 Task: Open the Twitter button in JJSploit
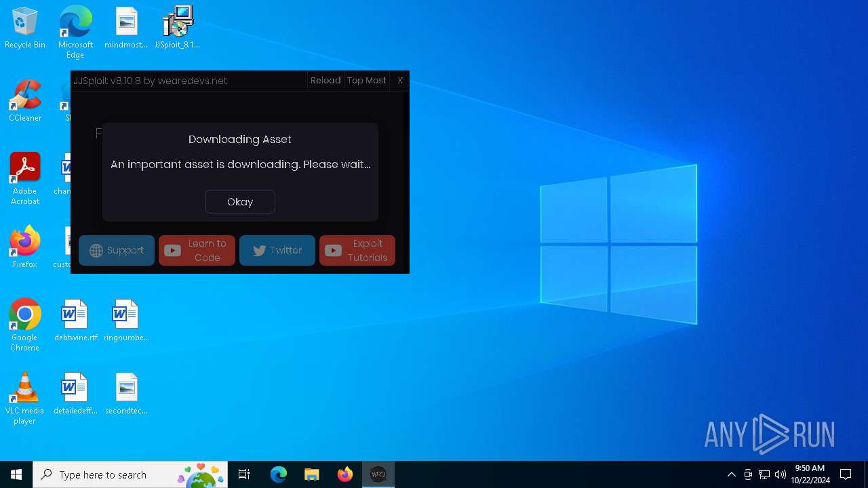[277, 251]
